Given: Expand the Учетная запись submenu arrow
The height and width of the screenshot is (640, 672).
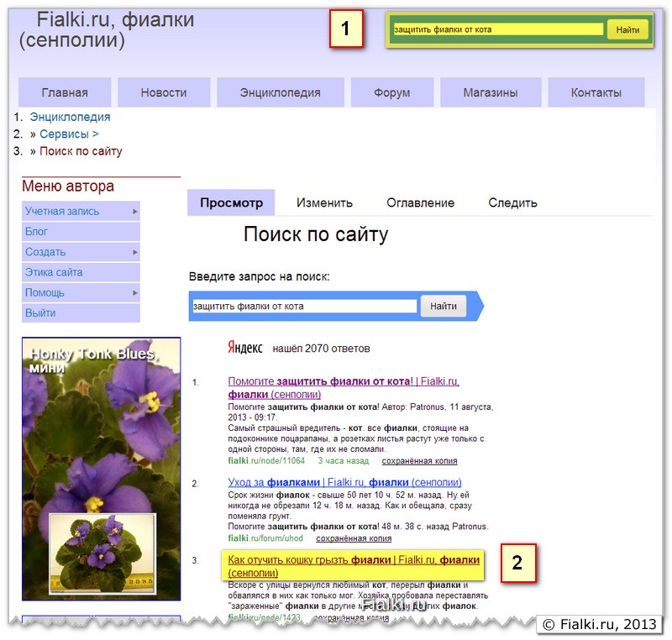Looking at the screenshot, I should (x=135, y=211).
